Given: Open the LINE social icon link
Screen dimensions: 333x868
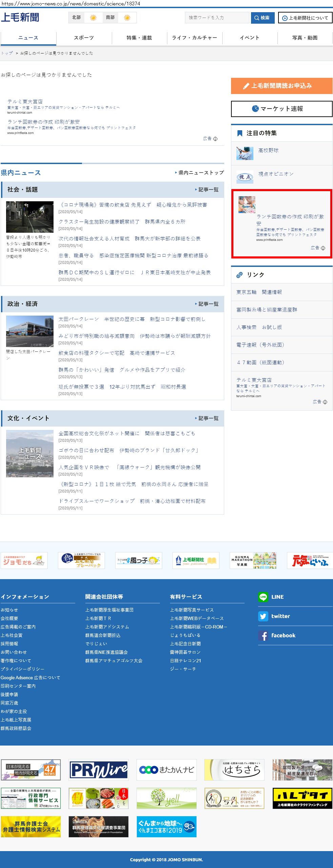Looking at the screenshot, I should [263, 597].
